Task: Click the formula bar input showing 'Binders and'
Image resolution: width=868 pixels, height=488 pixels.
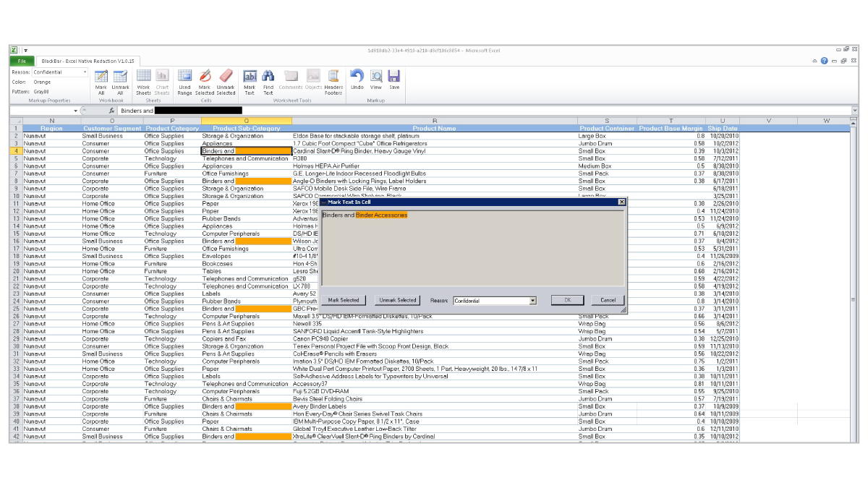Action: 485,111
